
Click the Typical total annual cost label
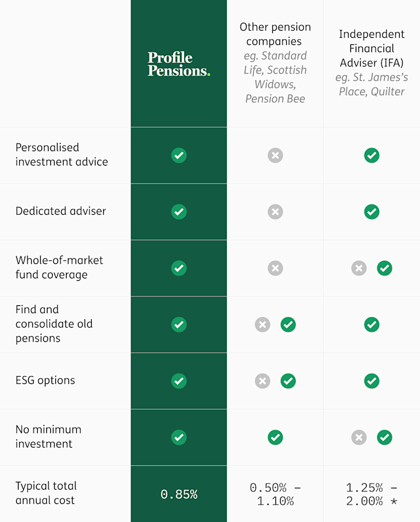point(46,493)
